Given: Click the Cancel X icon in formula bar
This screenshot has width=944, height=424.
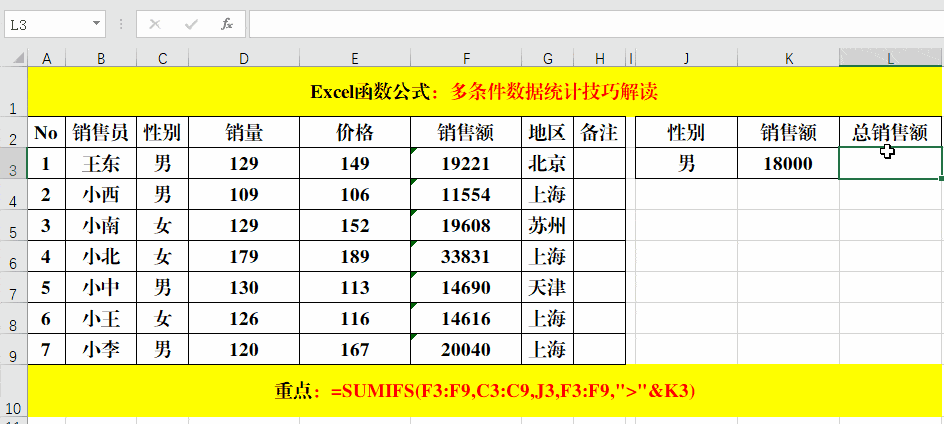Looking at the screenshot, I should (155, 23).
